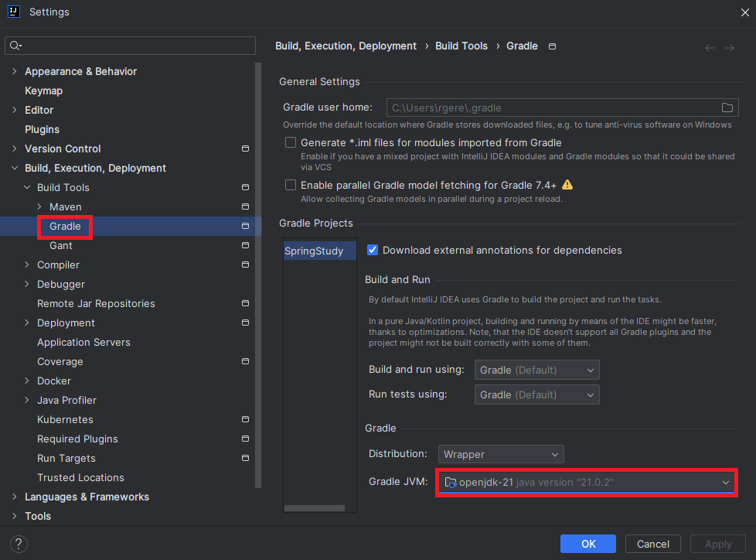The image size is (756, 560).
Task: Click the folder browse icon for Gradle user home
Action: pos(727,108)
